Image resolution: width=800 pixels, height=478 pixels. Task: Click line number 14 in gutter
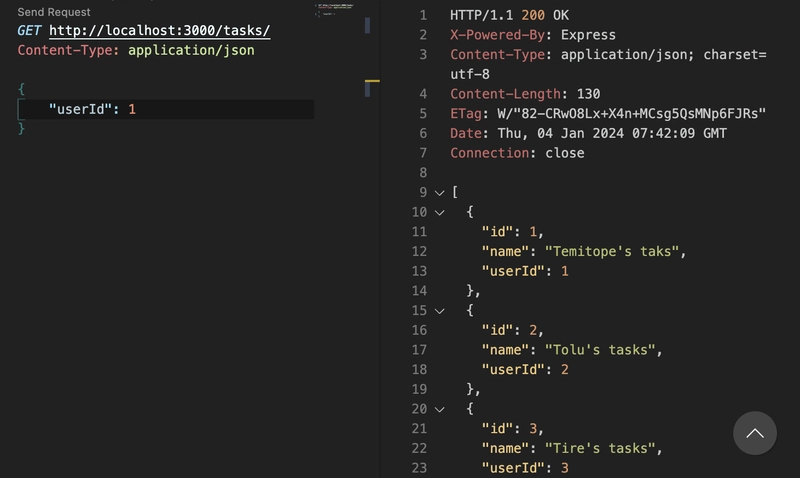click(419, 291)
